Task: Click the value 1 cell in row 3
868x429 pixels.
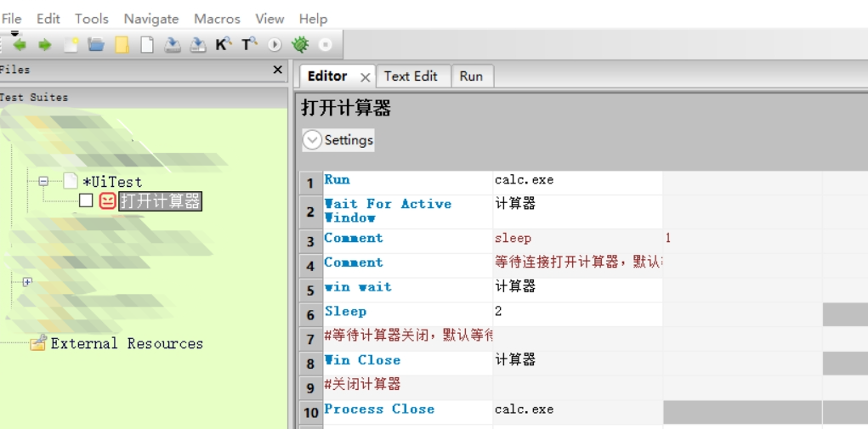Action: 742,241
